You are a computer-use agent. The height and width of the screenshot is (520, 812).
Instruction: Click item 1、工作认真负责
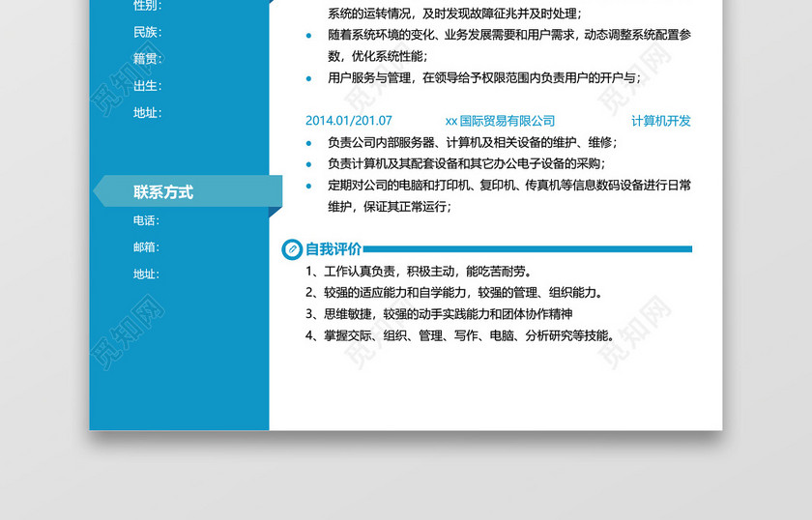click(419, 272)
